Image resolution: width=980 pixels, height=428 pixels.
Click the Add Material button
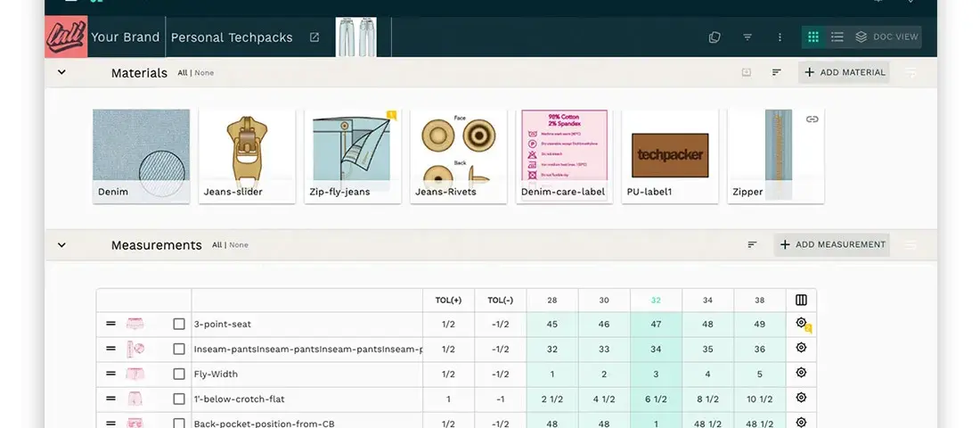click(845, 72)
